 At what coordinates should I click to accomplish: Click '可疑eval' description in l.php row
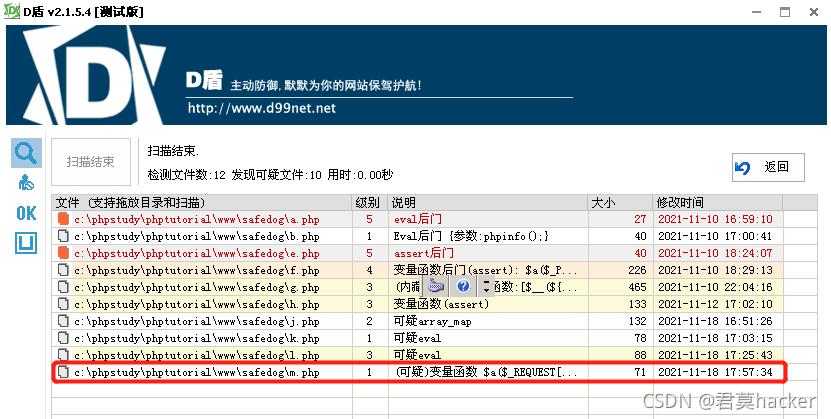coord(417,354)
